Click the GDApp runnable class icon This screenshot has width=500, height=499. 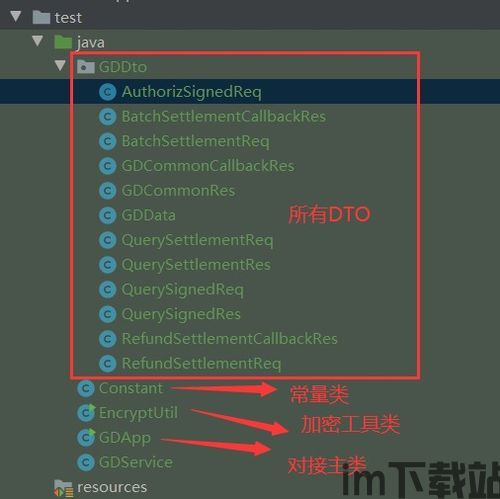pos(86,437)
